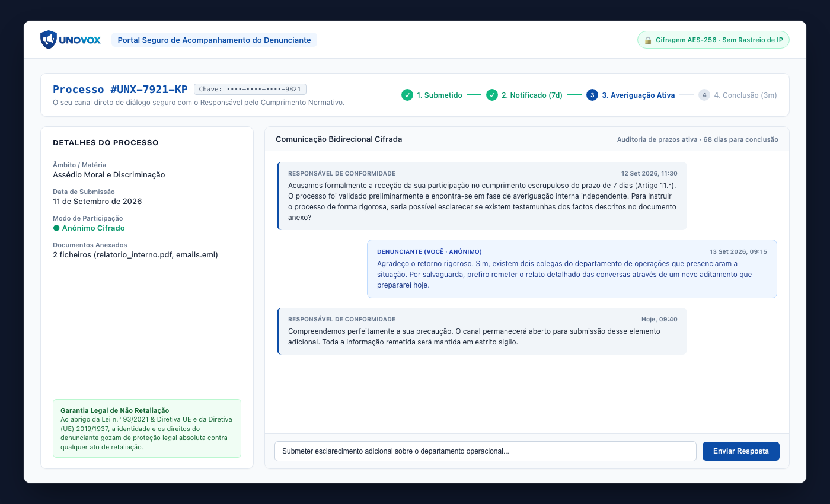Click the Comunicação Bidirecional Cifrada panel title
The image size is (830, 504).
pos(339,139)
